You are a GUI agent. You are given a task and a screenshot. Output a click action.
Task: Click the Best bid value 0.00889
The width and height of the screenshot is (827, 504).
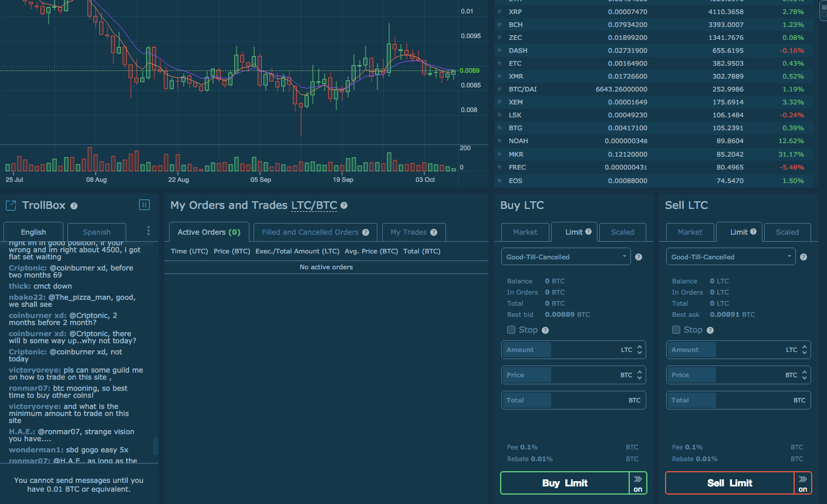560,314
